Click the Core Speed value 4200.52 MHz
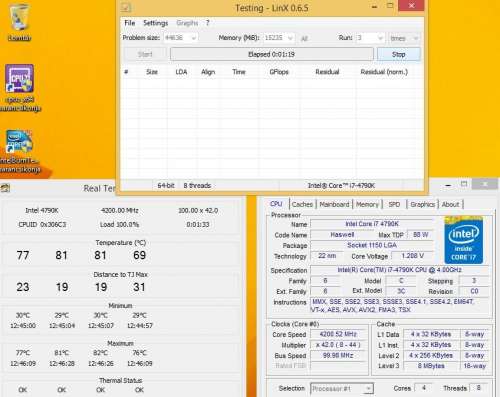Viewport: 500px width, 397px height. (338, 334)
